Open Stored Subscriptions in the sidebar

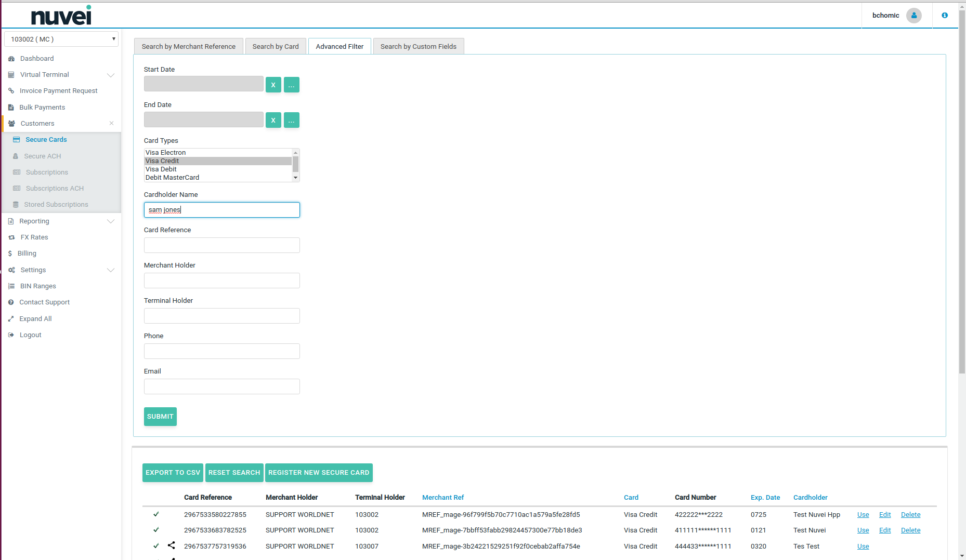click(x=56, y=204)
